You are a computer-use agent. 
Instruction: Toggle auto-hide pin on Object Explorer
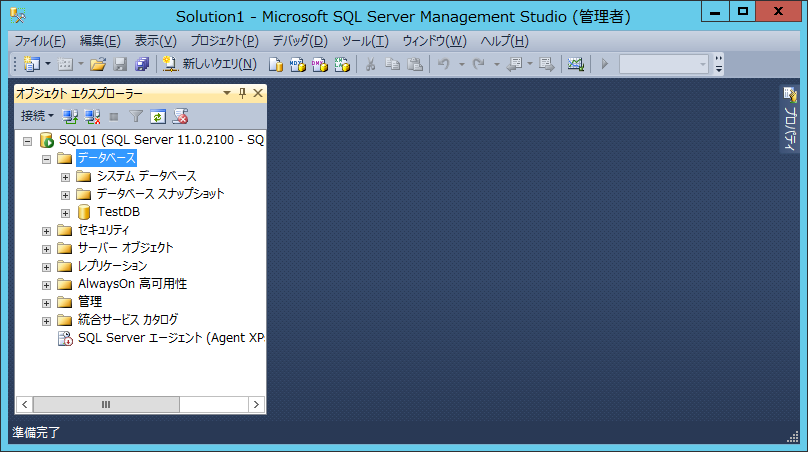pyautogui.click(x=242, y=93)
